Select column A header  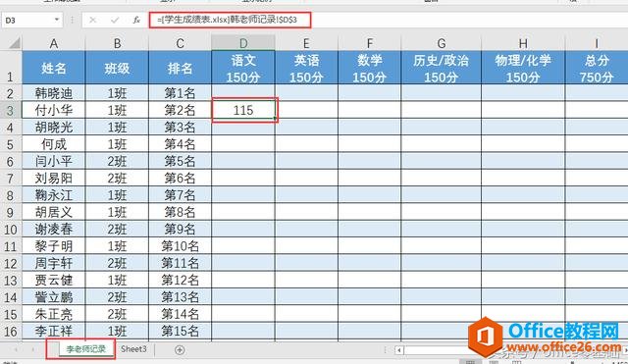coord(54,43)
